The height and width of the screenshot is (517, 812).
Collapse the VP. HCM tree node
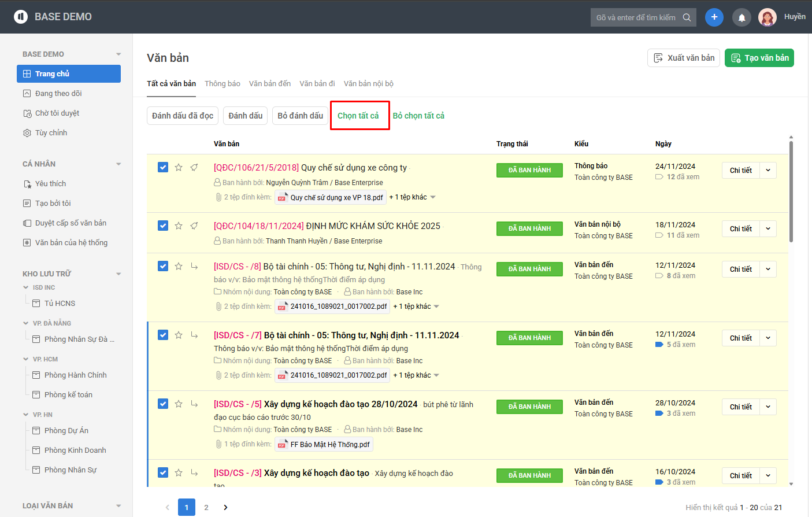tap(25, 359)
